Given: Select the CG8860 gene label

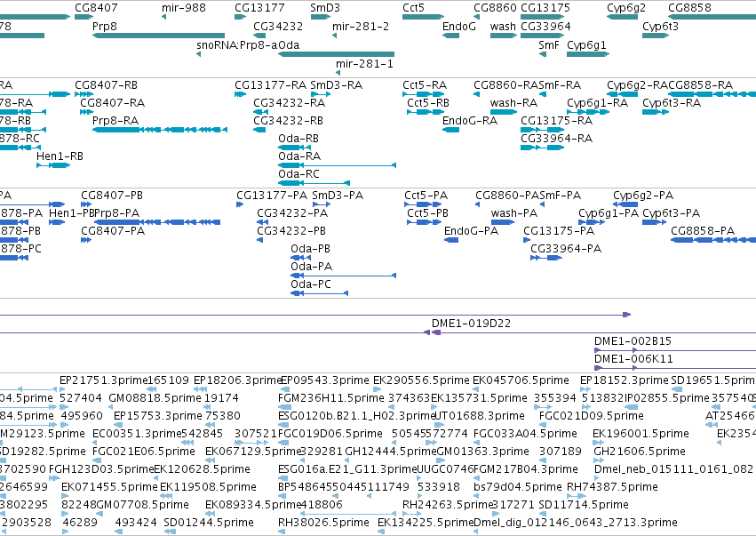Looking at the screenshot, I should pos(495,8).
